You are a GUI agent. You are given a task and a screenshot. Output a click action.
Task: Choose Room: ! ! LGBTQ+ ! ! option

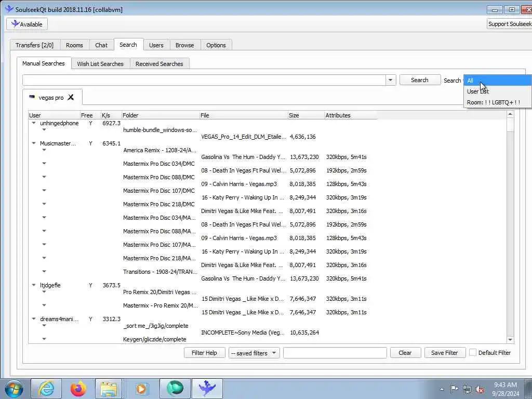tap(497, 102)
